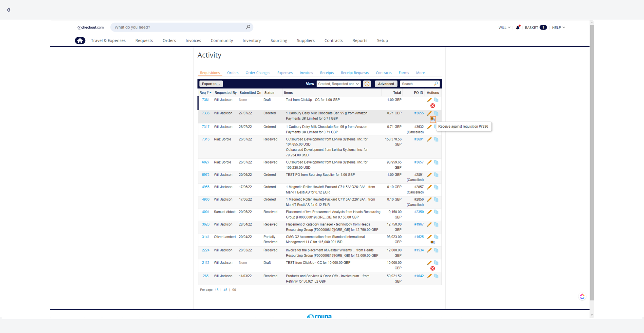Switch to the Contracts activity tab
This screenshot has height=333, width=644.
point(383,73)
